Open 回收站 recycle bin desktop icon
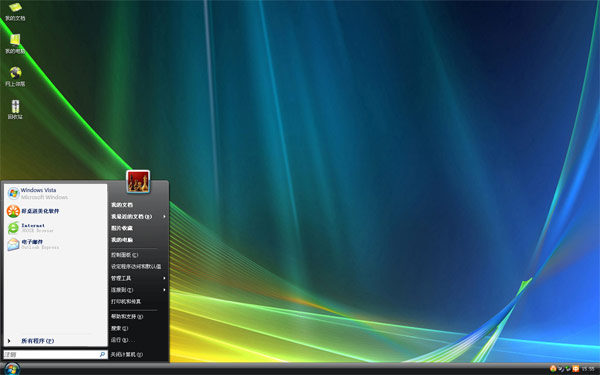This screenshot has height=375, width=600. point(15,106)
